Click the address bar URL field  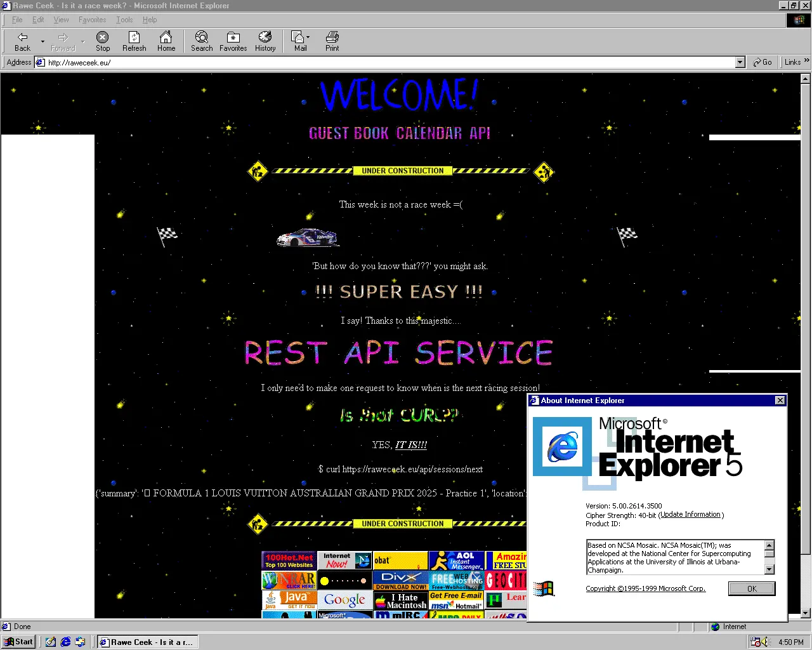381,62
